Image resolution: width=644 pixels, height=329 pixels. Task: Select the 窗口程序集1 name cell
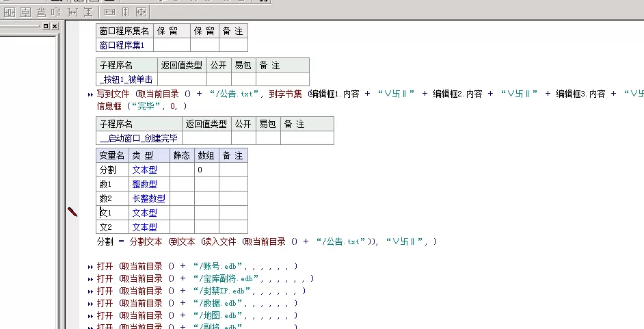pyautogui.click(x=124, y=45)
